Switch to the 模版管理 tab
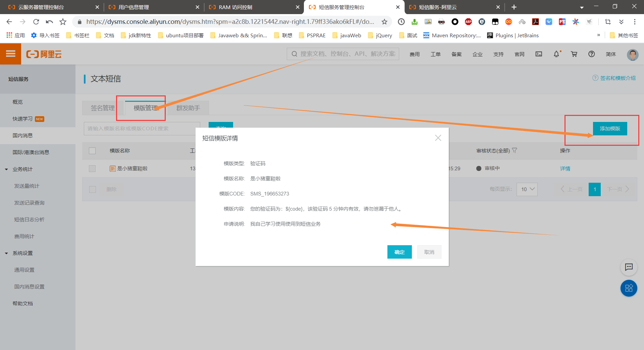This screenshot has height=350, width=644. coord(146,108)
